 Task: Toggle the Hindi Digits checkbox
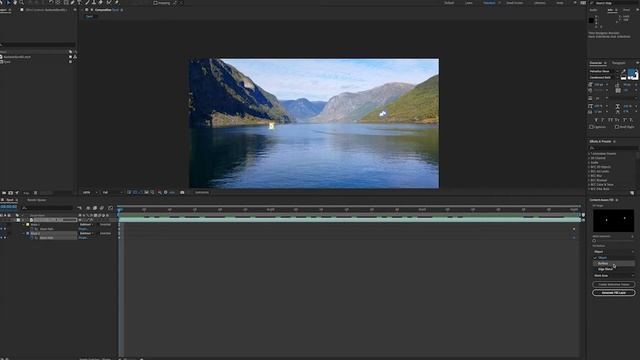click(617, 127)
